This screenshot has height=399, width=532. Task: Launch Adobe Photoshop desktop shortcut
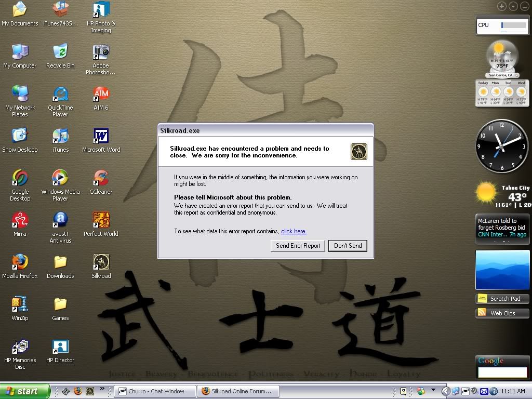click(101, 59)
